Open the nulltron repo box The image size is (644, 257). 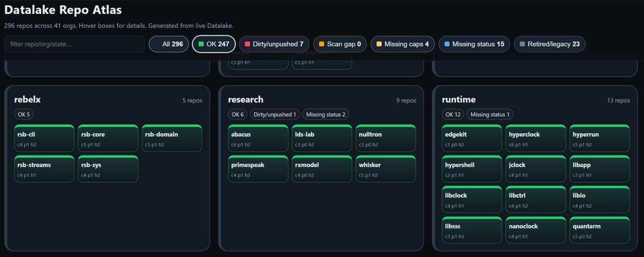(x=386, y=138)
